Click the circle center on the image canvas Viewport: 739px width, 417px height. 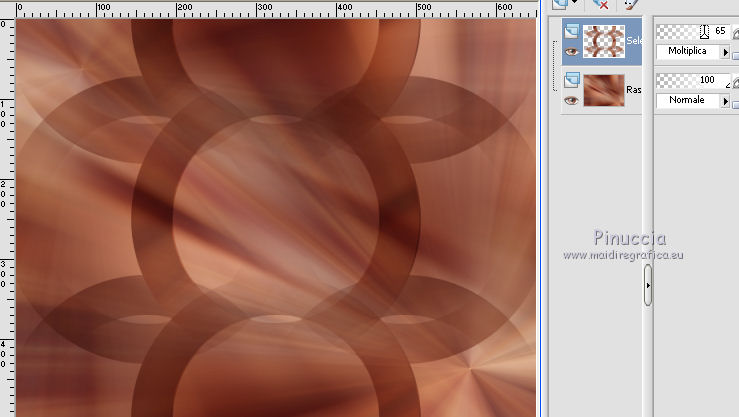coord(276,218)
